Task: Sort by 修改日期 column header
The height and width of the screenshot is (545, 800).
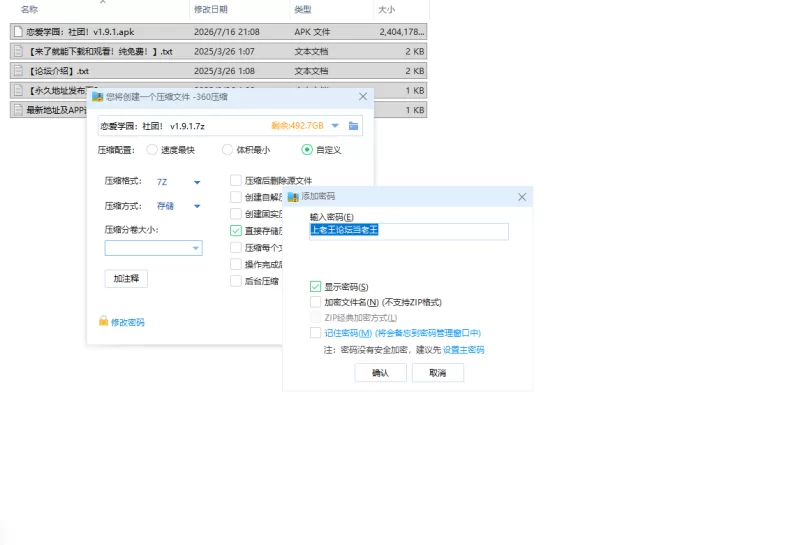Action: click(x=210, y=9)
